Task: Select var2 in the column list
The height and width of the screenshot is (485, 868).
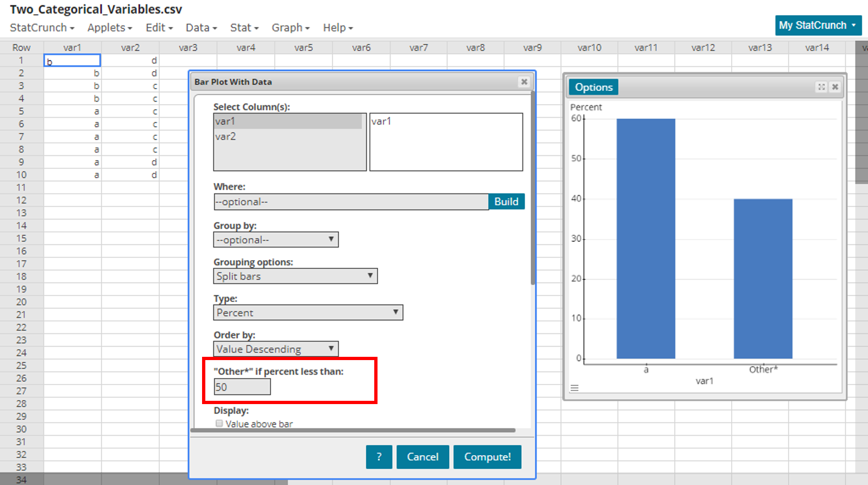Action: click(x=225, y=136)
